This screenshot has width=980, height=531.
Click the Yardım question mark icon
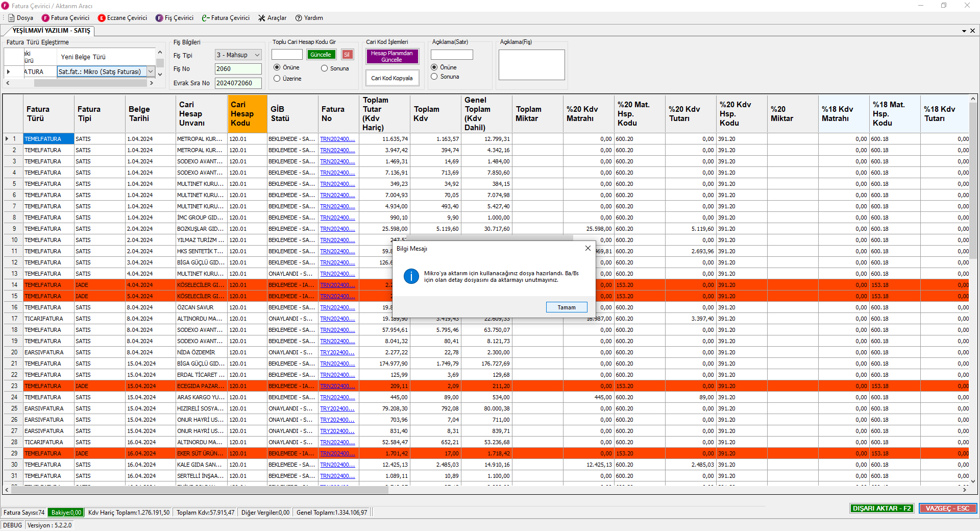pyautogui.click(x=299, y=18)
